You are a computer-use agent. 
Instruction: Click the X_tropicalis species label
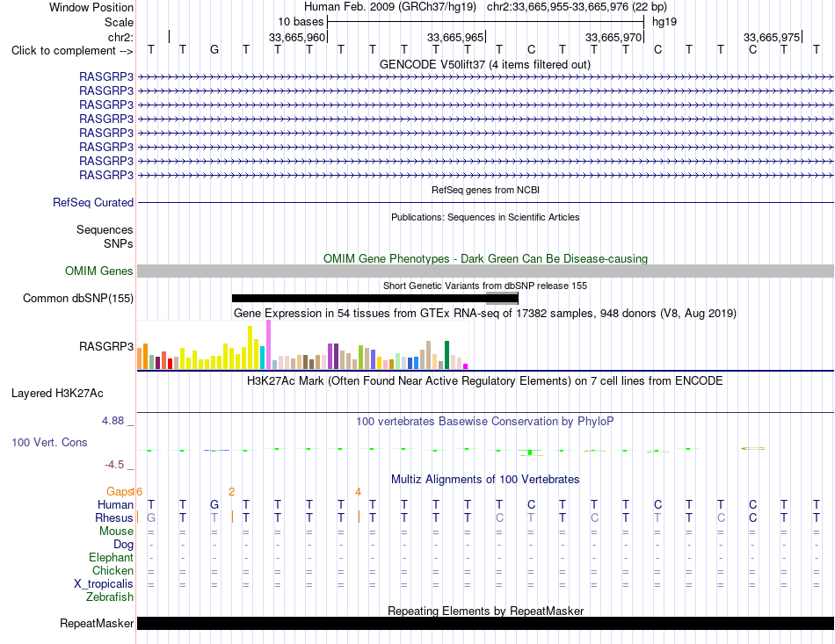coord(104,584)
